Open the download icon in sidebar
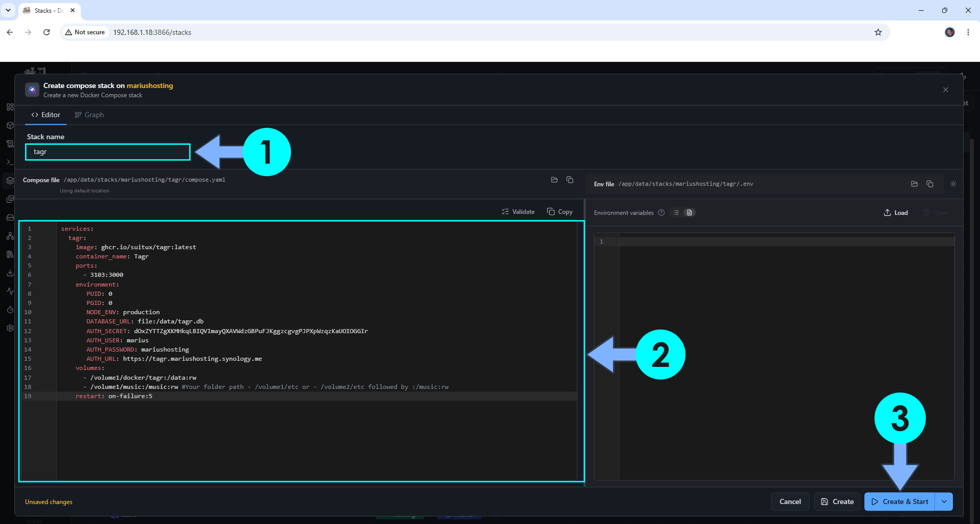The height and width of the screenshot is (524, 980). (x=10, y=273)
